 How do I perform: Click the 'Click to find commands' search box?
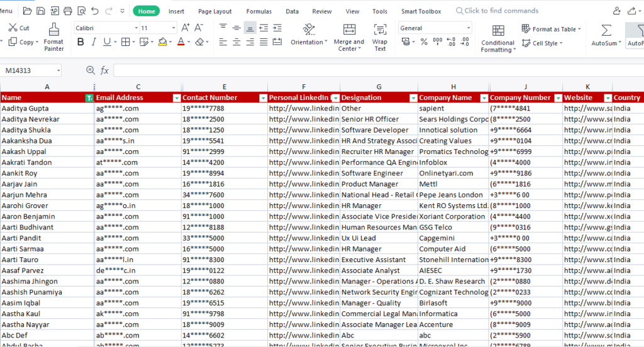(x=497, y=11)
